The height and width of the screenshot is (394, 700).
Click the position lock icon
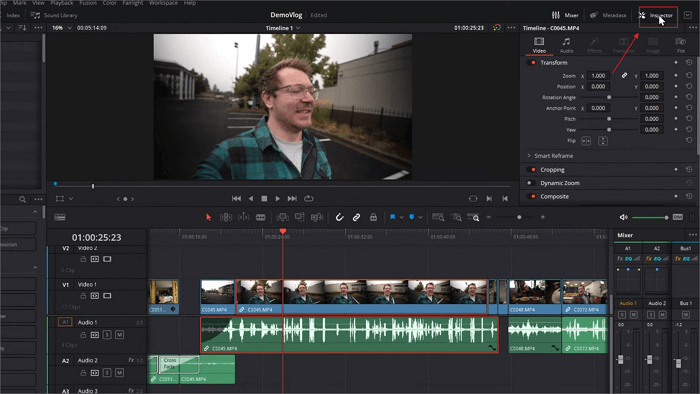373,217
